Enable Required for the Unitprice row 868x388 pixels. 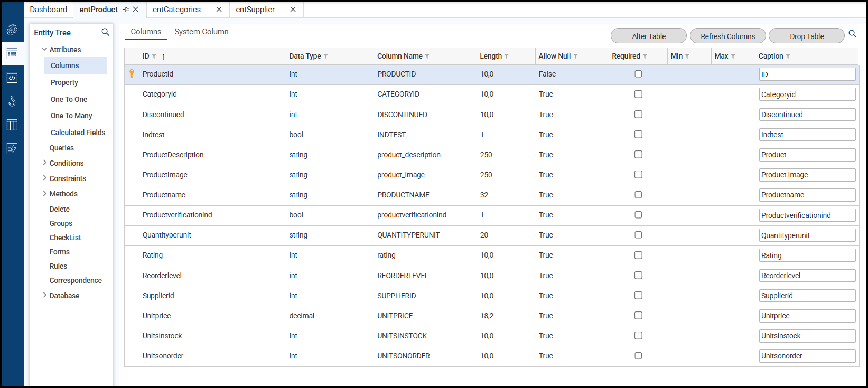(638, 315)
